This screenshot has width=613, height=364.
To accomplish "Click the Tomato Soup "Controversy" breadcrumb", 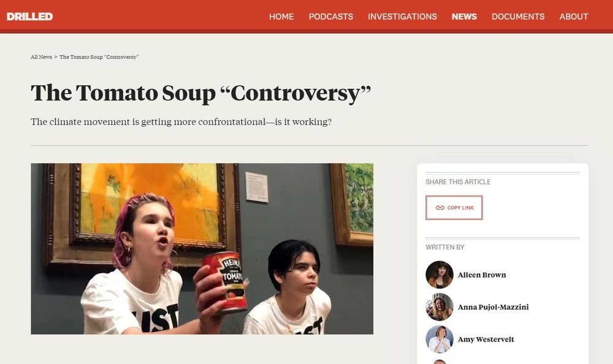I will tap(99, 57).
